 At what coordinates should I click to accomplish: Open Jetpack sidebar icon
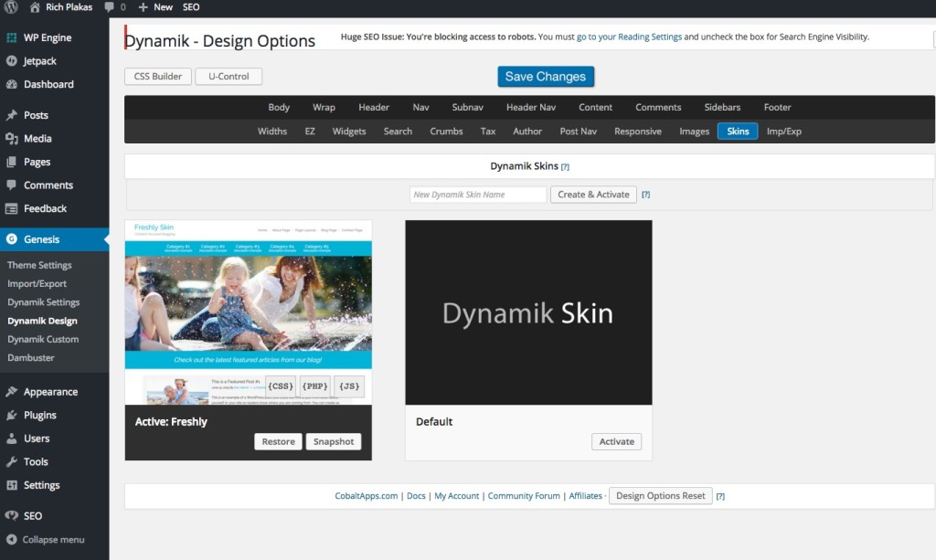coord(11,61)
